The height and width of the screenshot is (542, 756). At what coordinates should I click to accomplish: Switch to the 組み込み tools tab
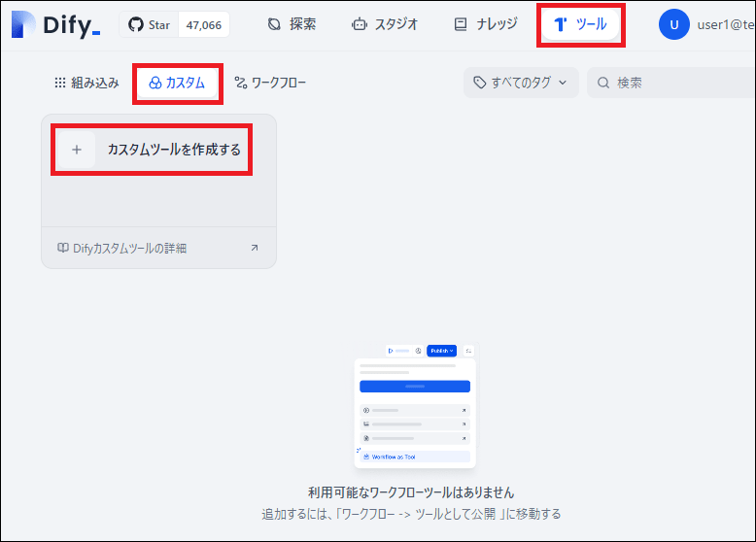coord(86,83)
